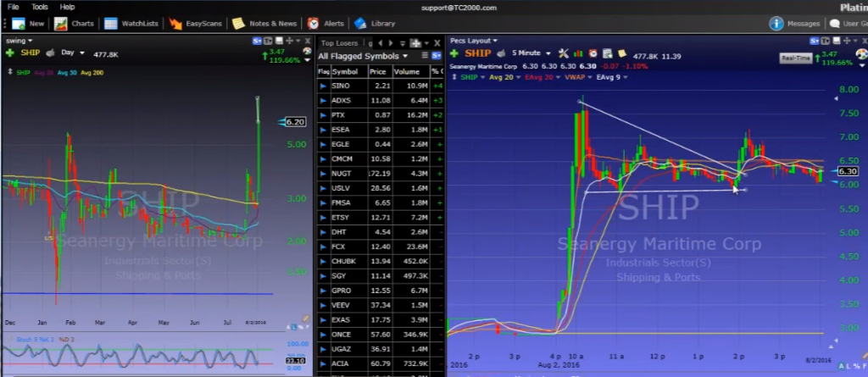
Task: Click the SHIP ticker on the 5 Minute chart
Action: (478, 53)
